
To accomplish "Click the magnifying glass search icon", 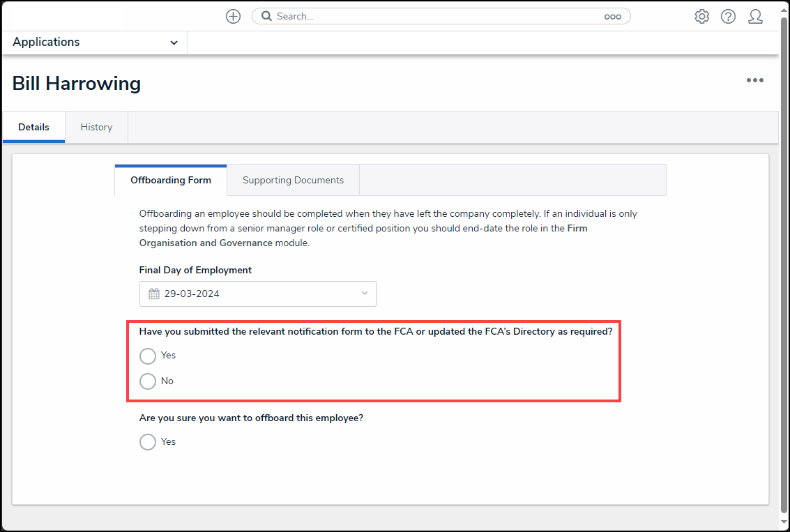I will click(266, 17).
